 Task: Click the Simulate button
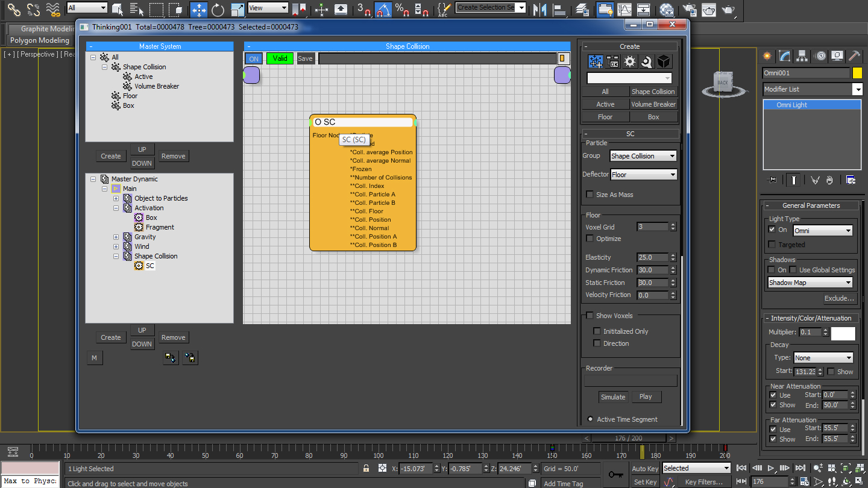tap(613, 396)
